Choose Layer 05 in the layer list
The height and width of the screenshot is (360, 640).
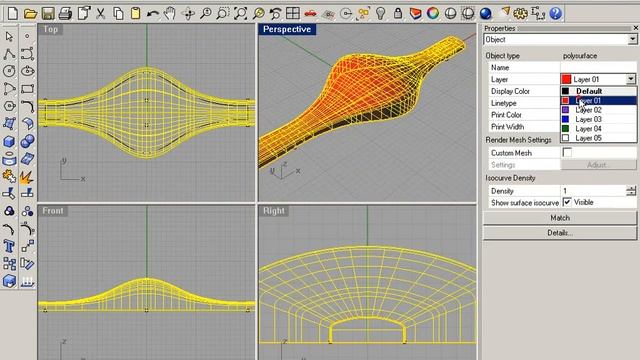(x=598, y=138)
